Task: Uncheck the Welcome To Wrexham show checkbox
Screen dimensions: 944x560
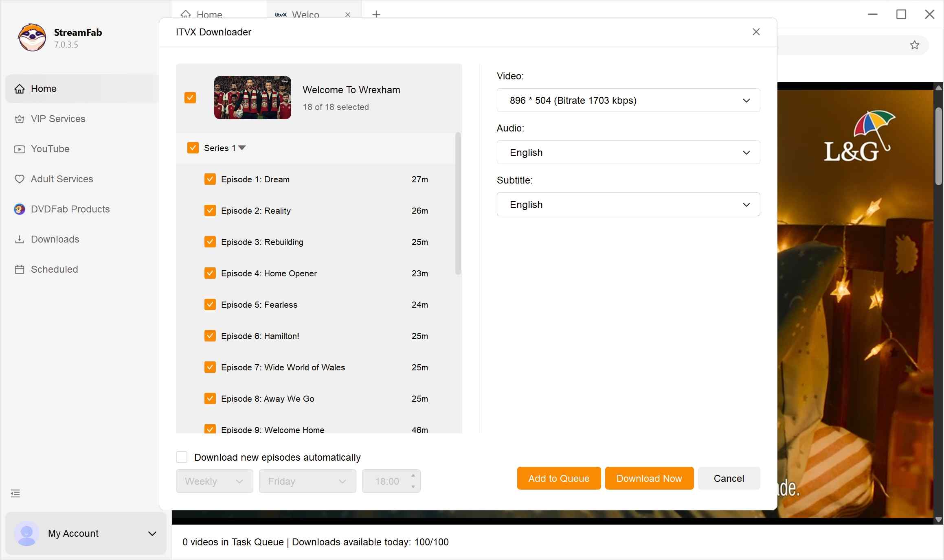Action: (x=190, y=98)
